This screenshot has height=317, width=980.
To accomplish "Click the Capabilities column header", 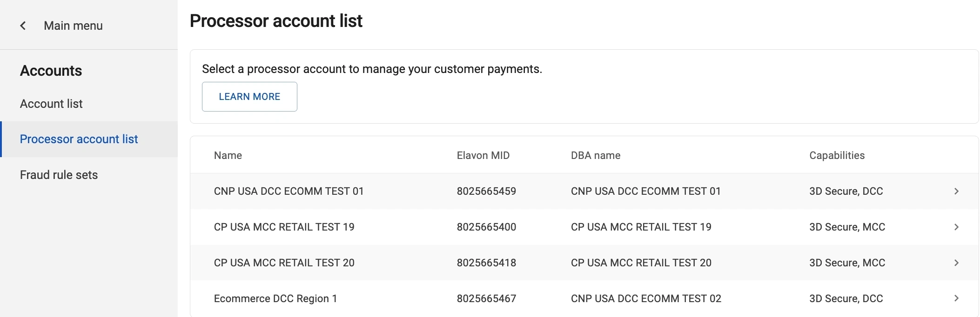I will pos(837,155).
